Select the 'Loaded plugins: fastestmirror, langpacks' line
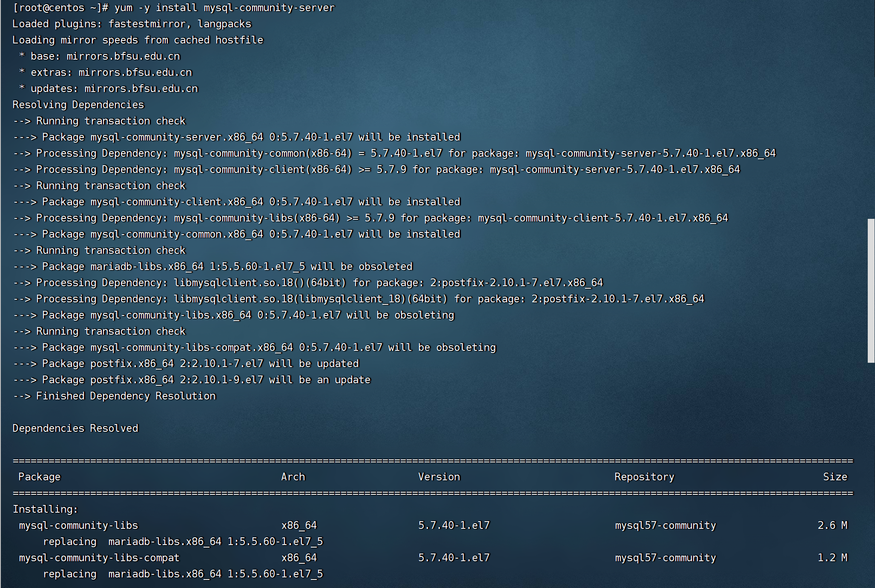 [132, 24]
